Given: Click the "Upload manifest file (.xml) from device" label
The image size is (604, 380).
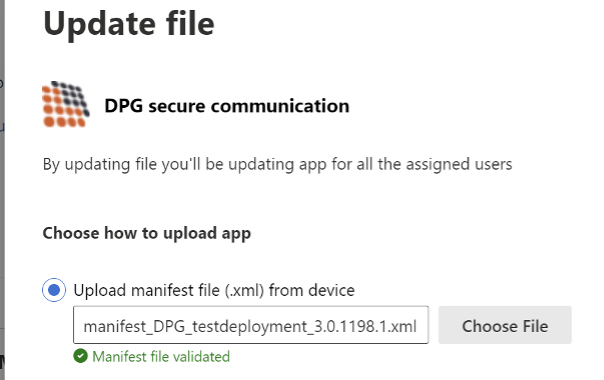Looking at the screenshot, I should (214, 290).
